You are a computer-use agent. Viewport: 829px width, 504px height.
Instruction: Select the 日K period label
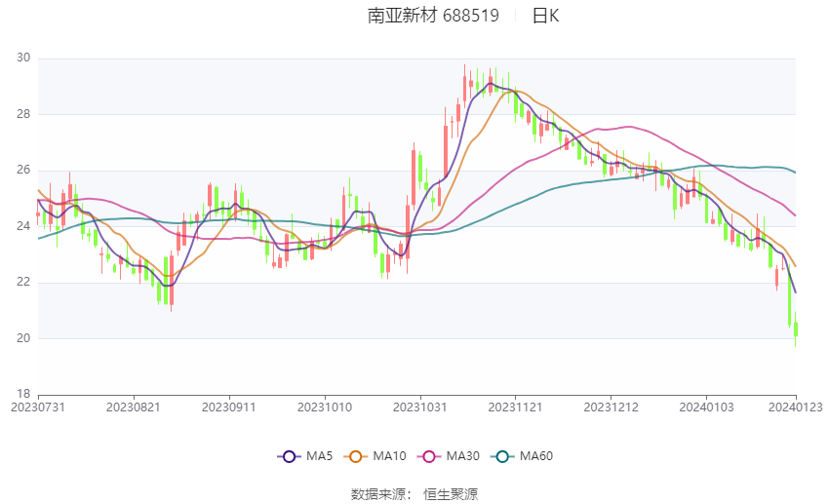pos(545,16)
